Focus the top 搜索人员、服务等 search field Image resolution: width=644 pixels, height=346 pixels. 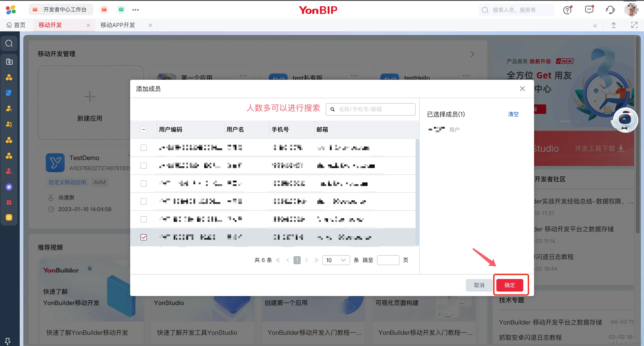pyautogui.click(x=516, y=10)
